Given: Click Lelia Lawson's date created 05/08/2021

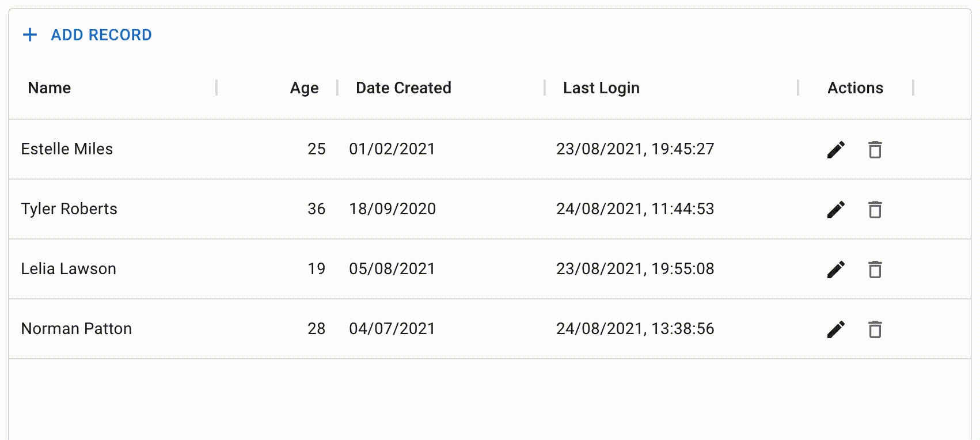Looking at the screenshot, I should click(392, 269).
